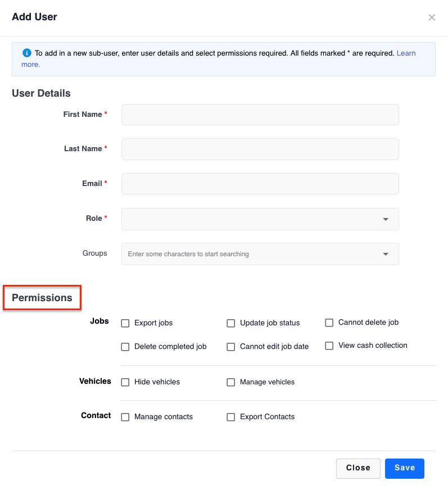Open the Role dropdown arrow
Viewport: 448px width, 490px height.
click(x=386, y=219)
